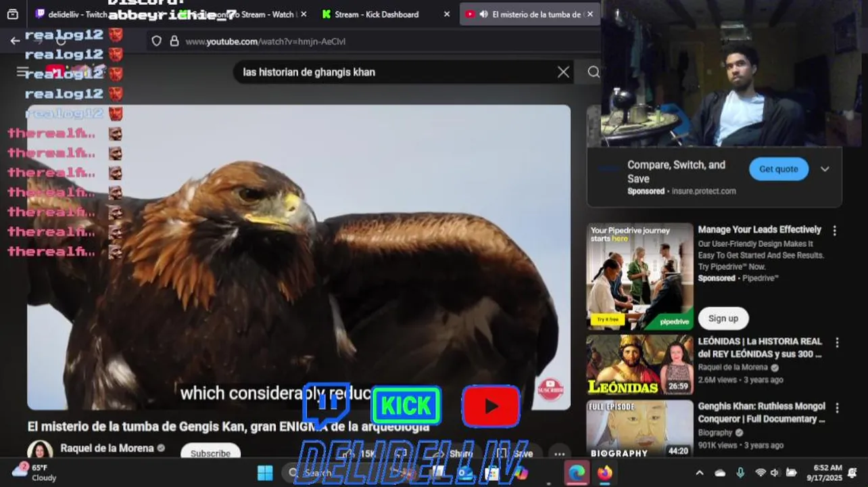This screenshot has height=487, width=868.
Task: Open the Firefox View icon in tab strip
Action: [x=12, y=14]
